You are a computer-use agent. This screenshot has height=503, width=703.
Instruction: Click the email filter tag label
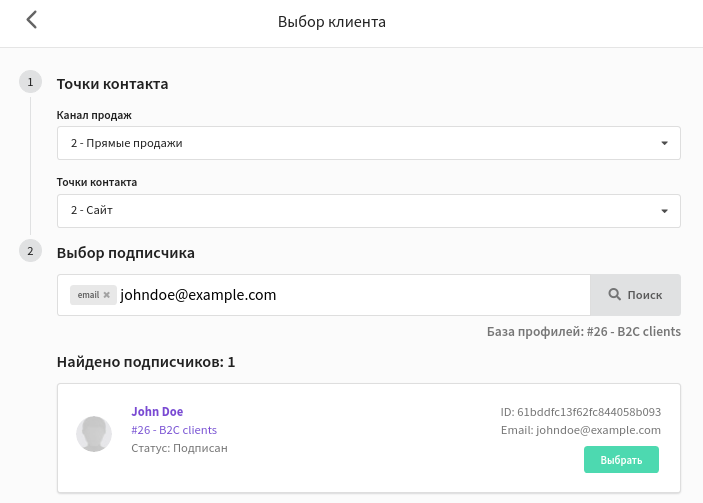point(88,295)
